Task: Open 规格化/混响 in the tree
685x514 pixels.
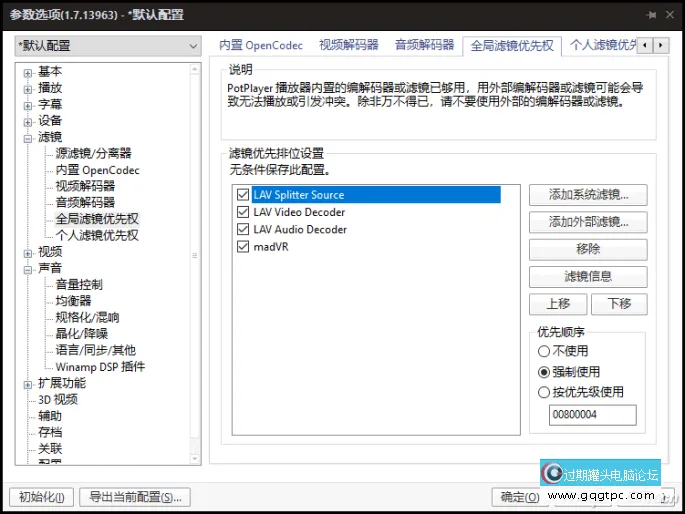Action: (x=87, y=317)
